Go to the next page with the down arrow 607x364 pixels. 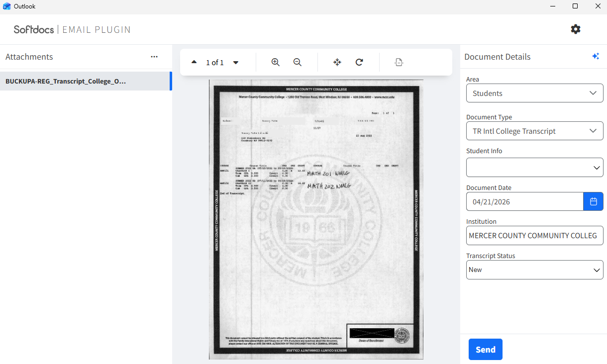coord(236,62)
